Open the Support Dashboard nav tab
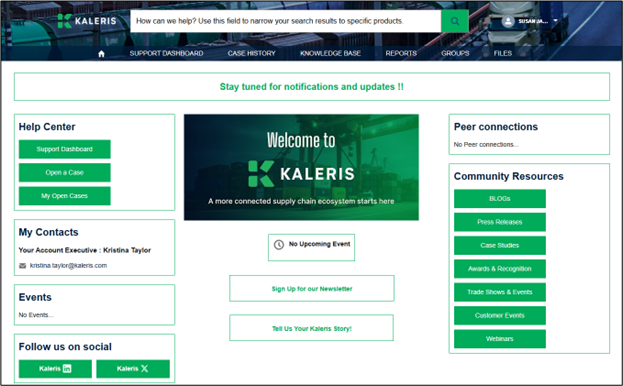 (166, 53)
